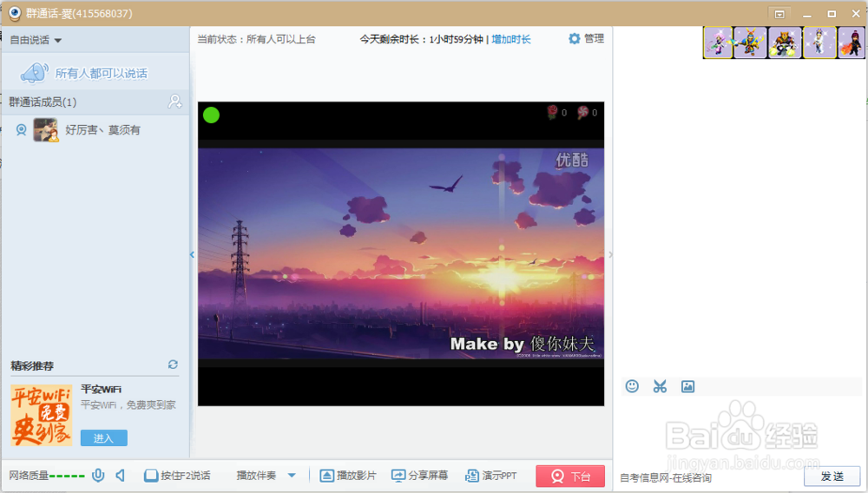Select the second pixel character avatar
The height and width of the screenshot is (493, 868).
pyautogui.click(x=750, y=43)
